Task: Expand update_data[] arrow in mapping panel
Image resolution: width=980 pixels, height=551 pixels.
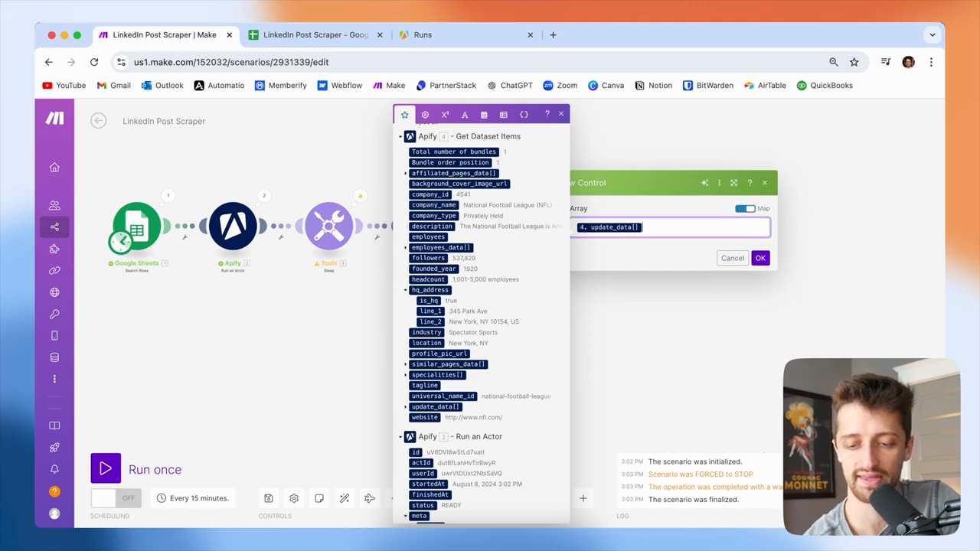Action: tap(406, 406)
